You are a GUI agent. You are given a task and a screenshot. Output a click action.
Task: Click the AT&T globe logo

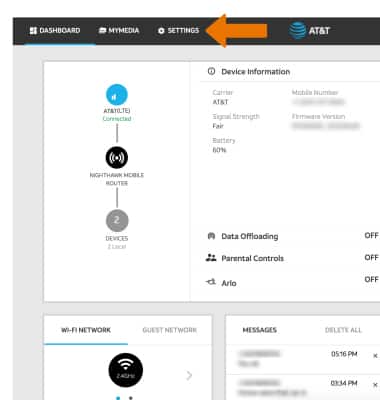click(x=297, y=31)
